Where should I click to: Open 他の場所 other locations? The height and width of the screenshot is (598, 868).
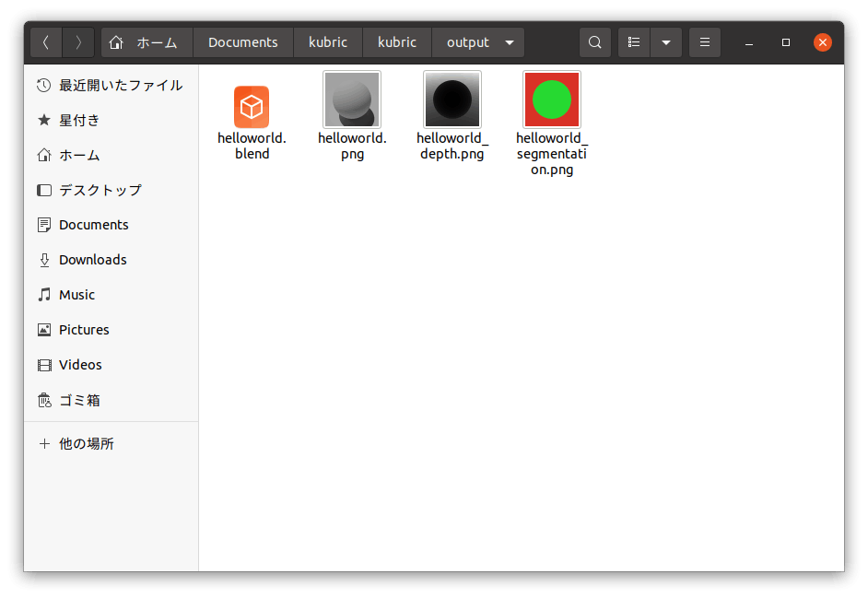click(111, 443)
